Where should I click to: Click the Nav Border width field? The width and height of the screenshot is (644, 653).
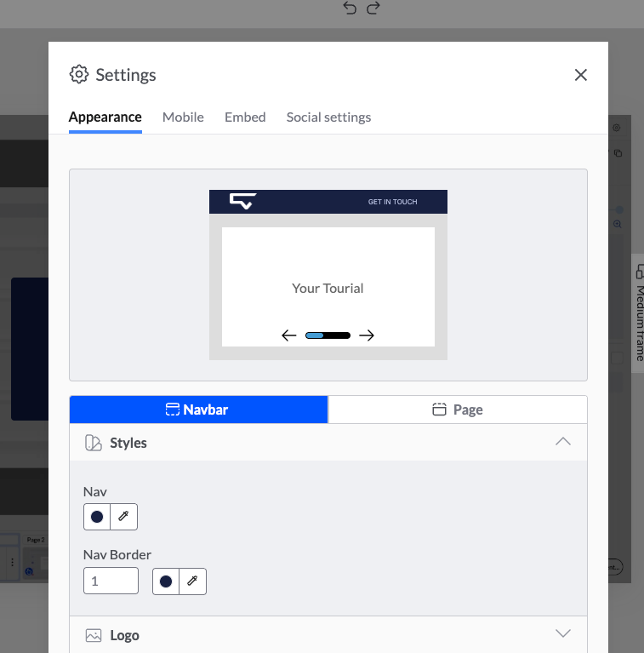[111, 581]
